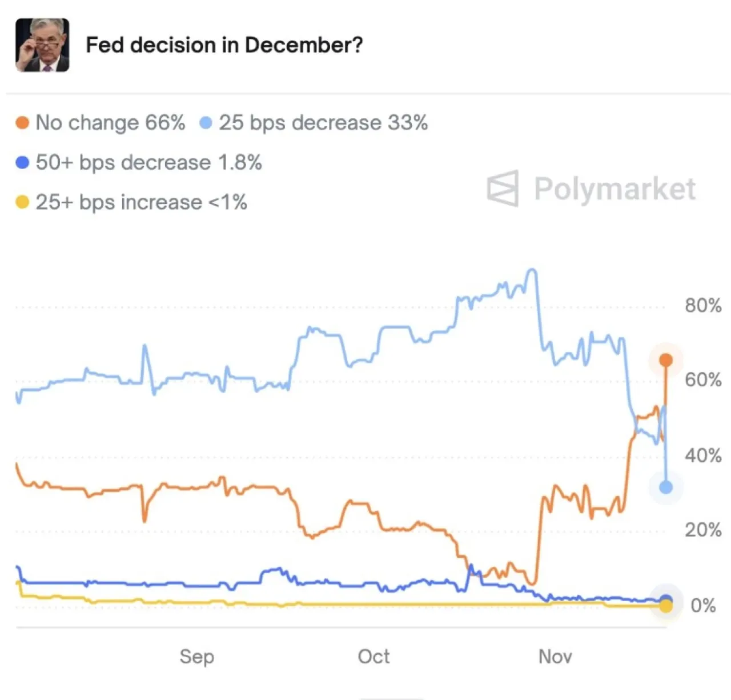The width and height of the screenshot is (731, 700).
Task: Select '25+ bps increase <1%' legend label
Action: 141,202
